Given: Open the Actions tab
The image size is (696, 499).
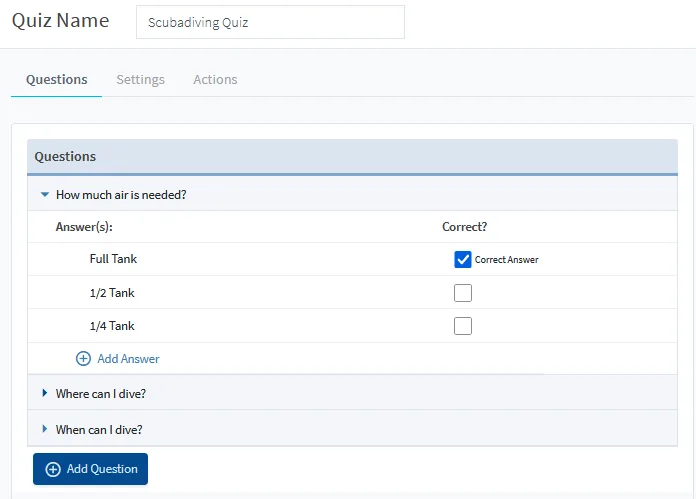Looking at the screenshot, I should (215, 79).
